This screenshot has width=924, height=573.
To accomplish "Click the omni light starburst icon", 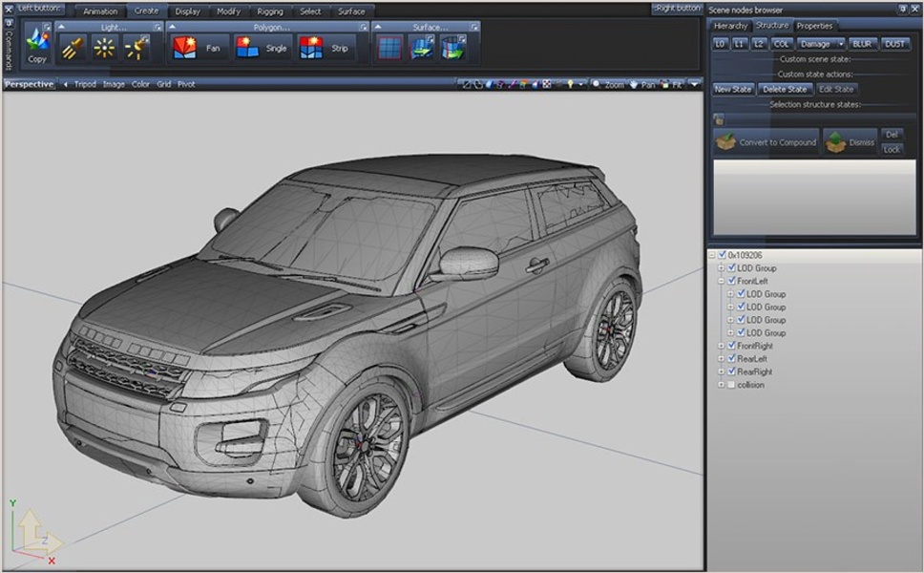I will [104, 48].
